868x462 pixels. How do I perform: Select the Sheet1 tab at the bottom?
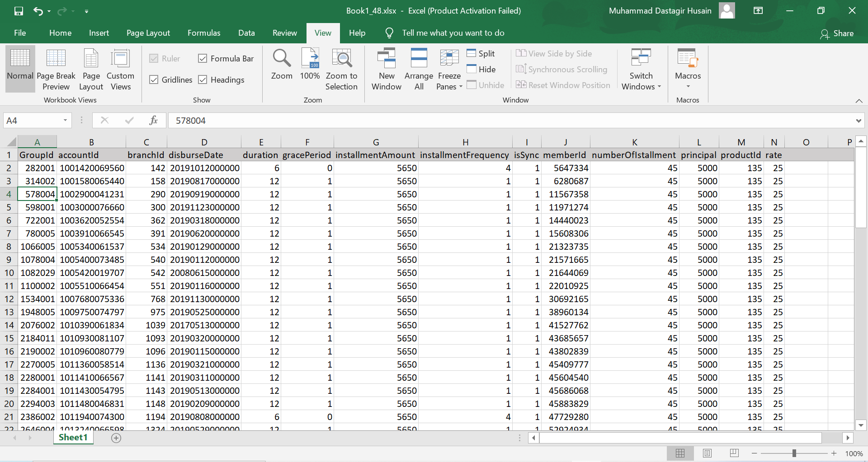(x=73, y=437)
